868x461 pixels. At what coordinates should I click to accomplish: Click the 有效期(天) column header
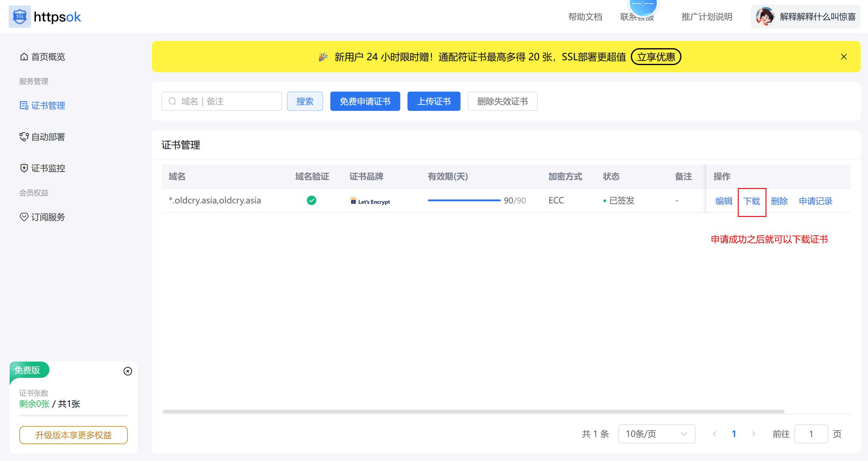tap(448, 176)
